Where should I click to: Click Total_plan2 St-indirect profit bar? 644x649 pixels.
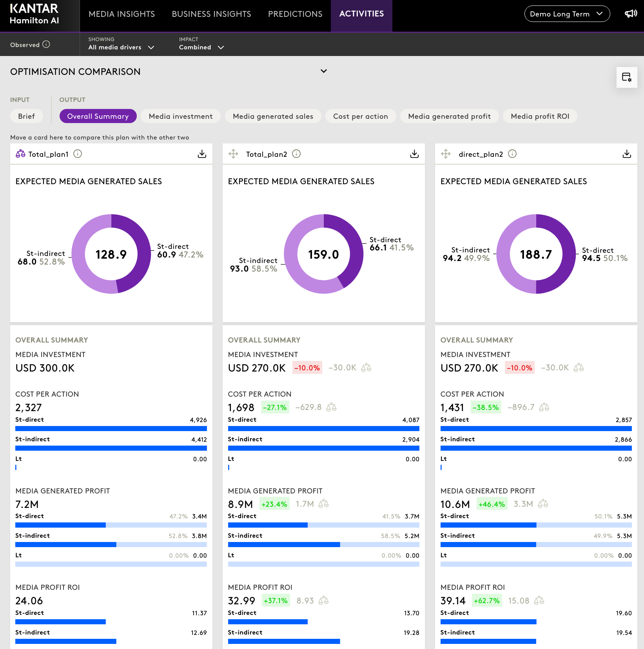(324, 545)
